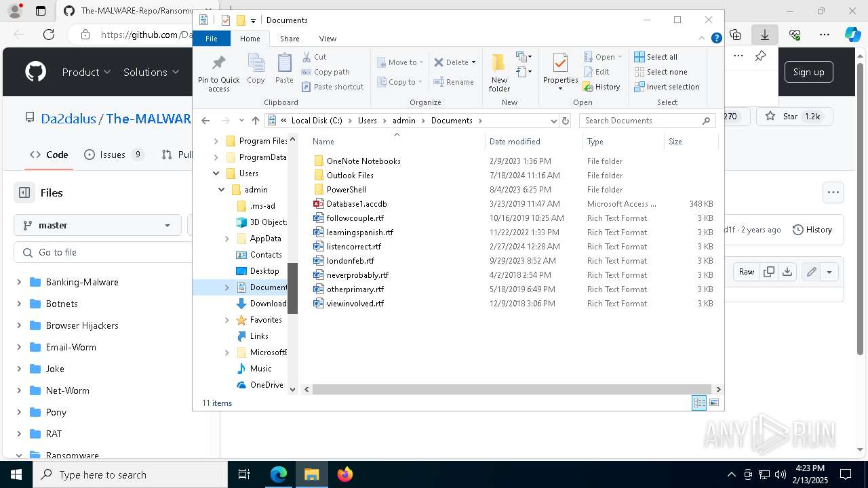The height and width of the screenshot is (488, 868).
Task: Open the Delete dropdown arrow
Action: tap(473, 62)
